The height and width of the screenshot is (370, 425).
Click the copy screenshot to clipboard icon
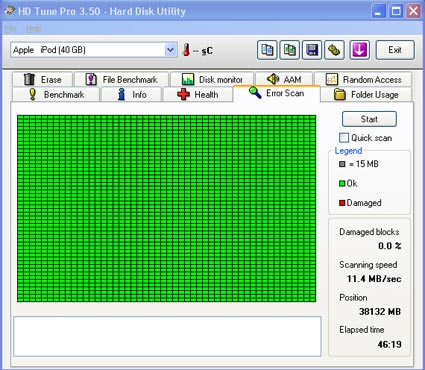pos(289,50)
